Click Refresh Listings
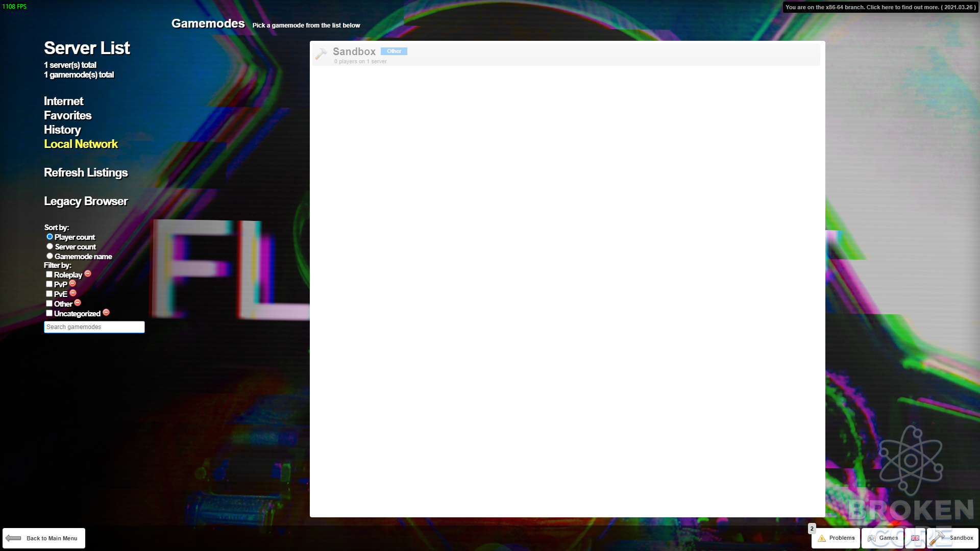 coord(86,172)
